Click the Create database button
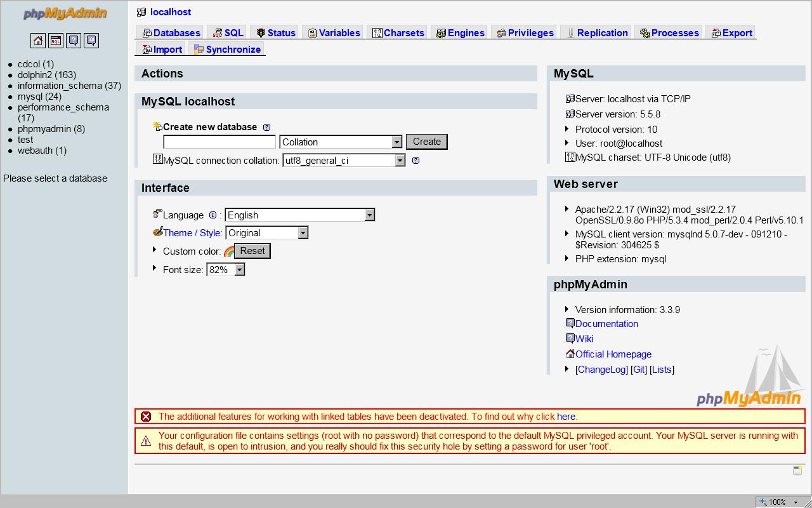812x508 pixels. tap(427, 142)
